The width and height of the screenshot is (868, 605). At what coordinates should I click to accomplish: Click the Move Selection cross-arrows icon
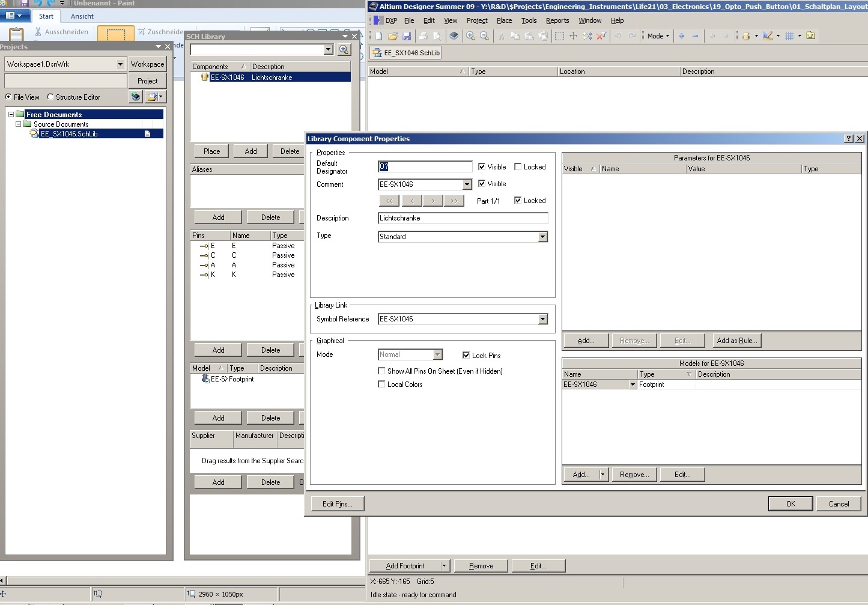coord(573,36)
